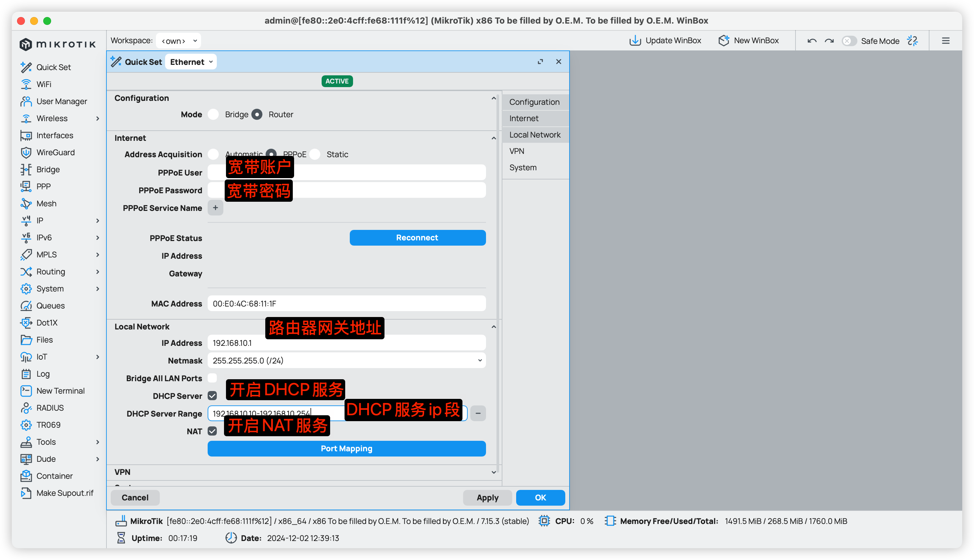Viewport: 974px width, 560px height.
Task: Expand the IP submenu
Action: 98,220
